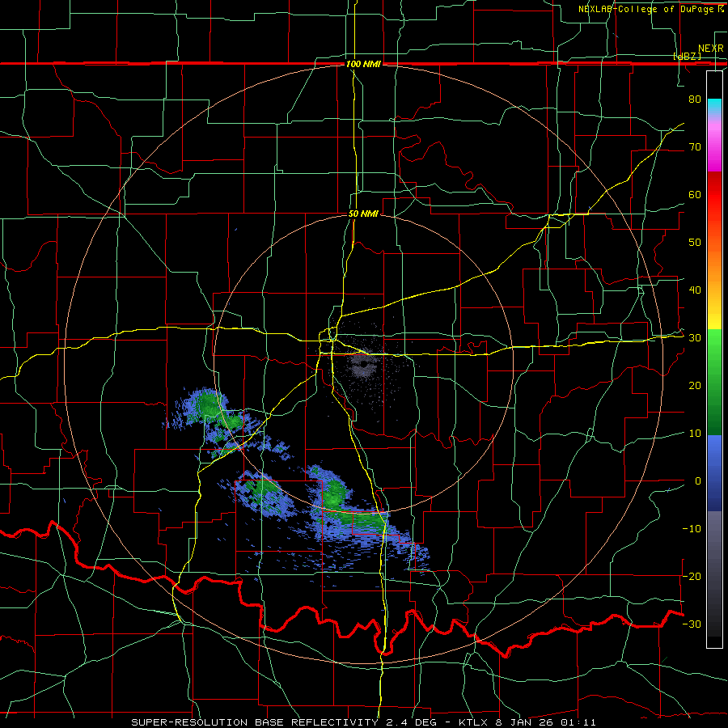Image resolution: width=728 pixels, height=728 pixels.
Task: Click the [dBZ] units label
Action: point(688,56)
